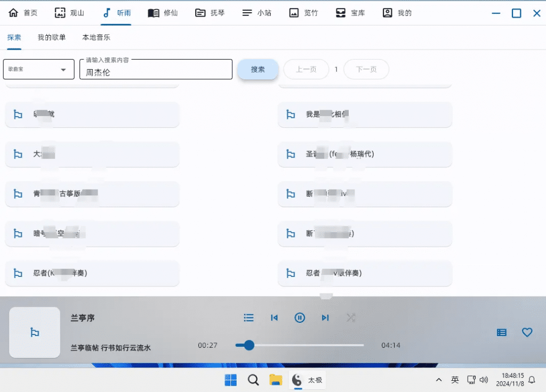This screenshot has width=546, height=392.
Task: Skip to previous track
Action: [x=275, y=317]
